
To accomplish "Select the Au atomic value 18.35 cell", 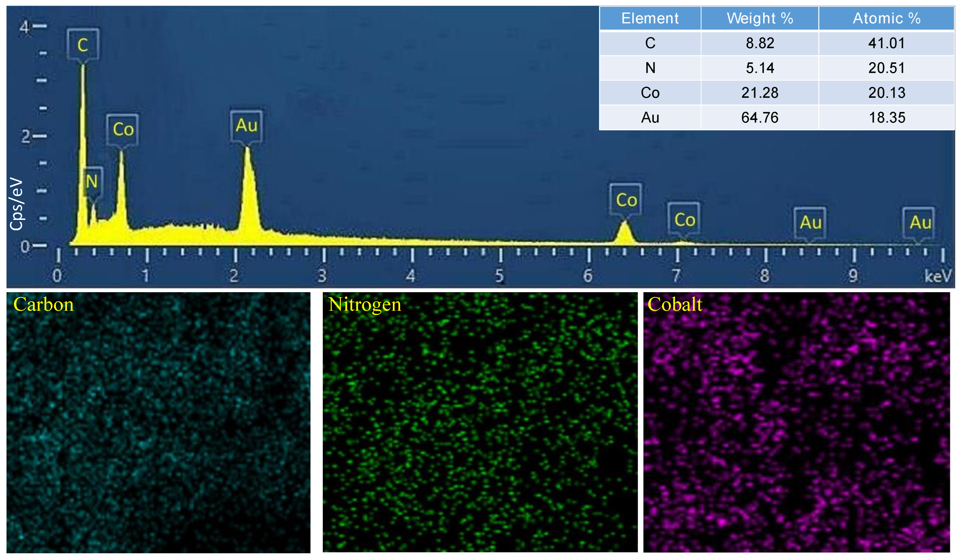I will pyautogui.click(x=886, y=118).
